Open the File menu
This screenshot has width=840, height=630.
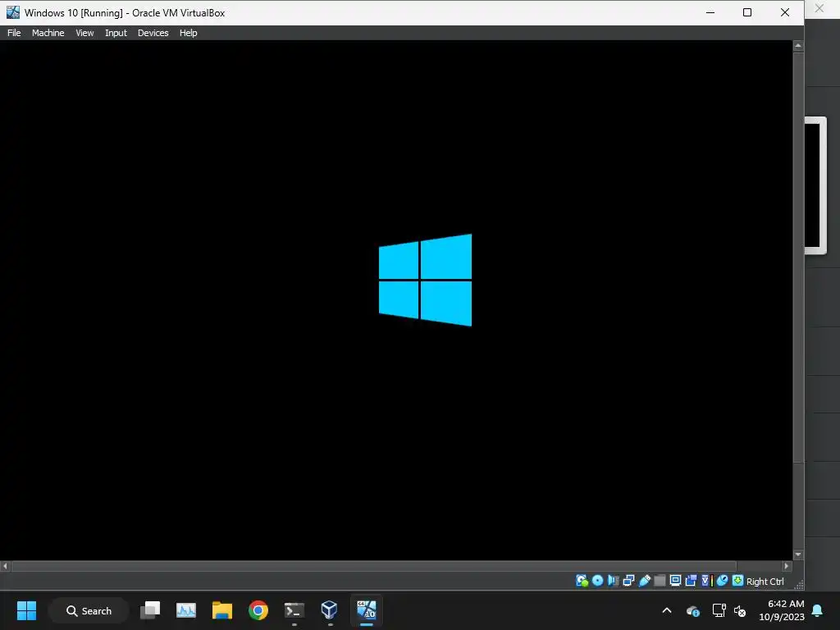click(14, 33)
